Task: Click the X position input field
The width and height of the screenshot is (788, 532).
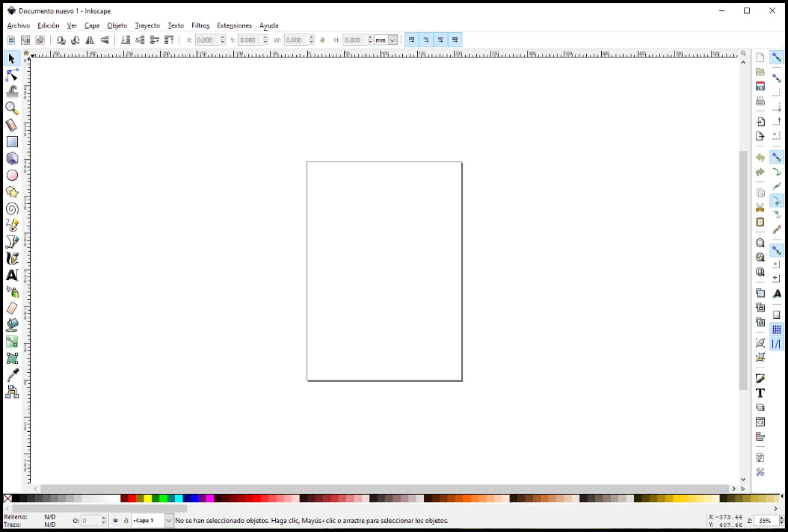Action: click(x=206, y=40)
